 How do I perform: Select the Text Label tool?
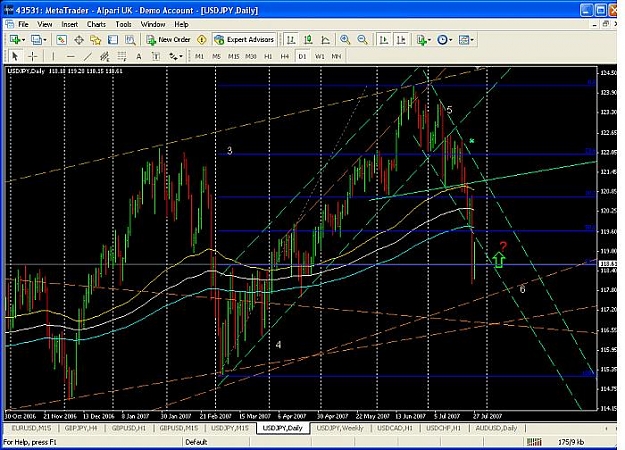pos(156,56)
